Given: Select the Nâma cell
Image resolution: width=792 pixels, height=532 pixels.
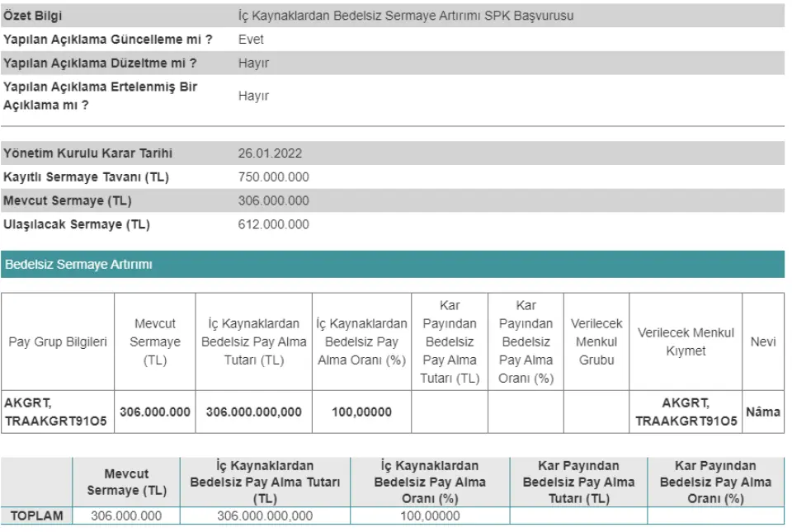Looking at the screenshot, I should coord(763,412).
